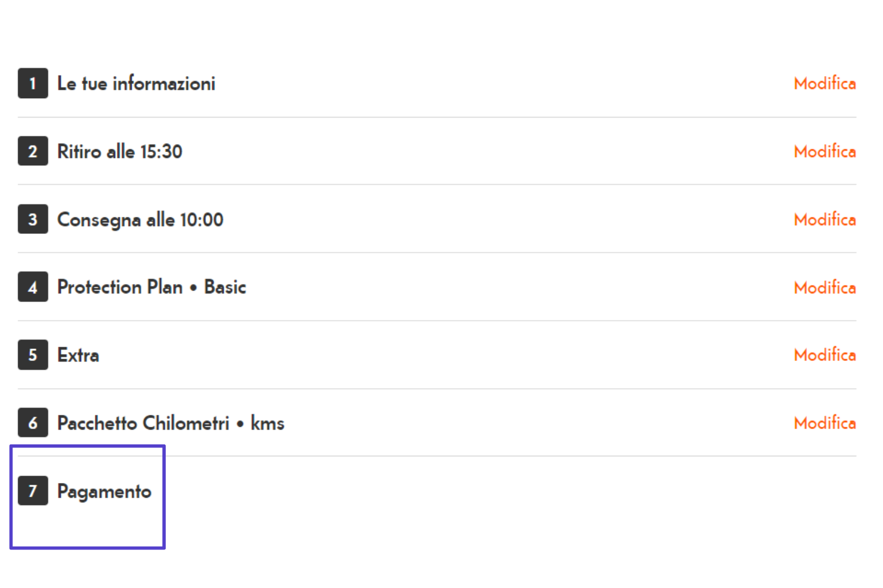
Task: Open Pacchetto Chilometri • kms heading
Action: pos(171,423)
